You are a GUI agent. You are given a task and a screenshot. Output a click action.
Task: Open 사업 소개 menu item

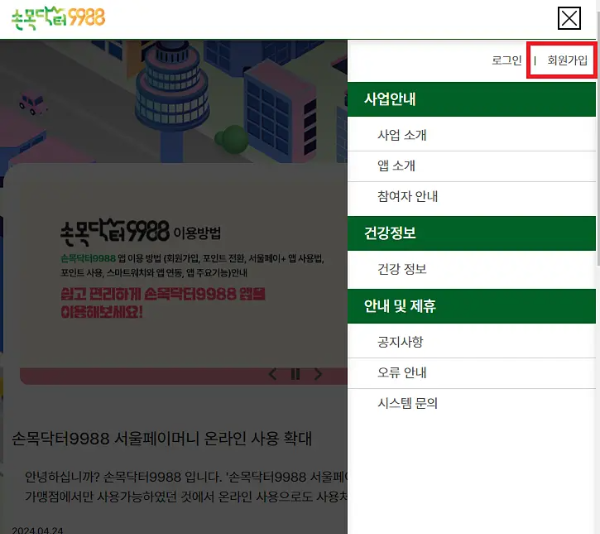tap(471, 135)
